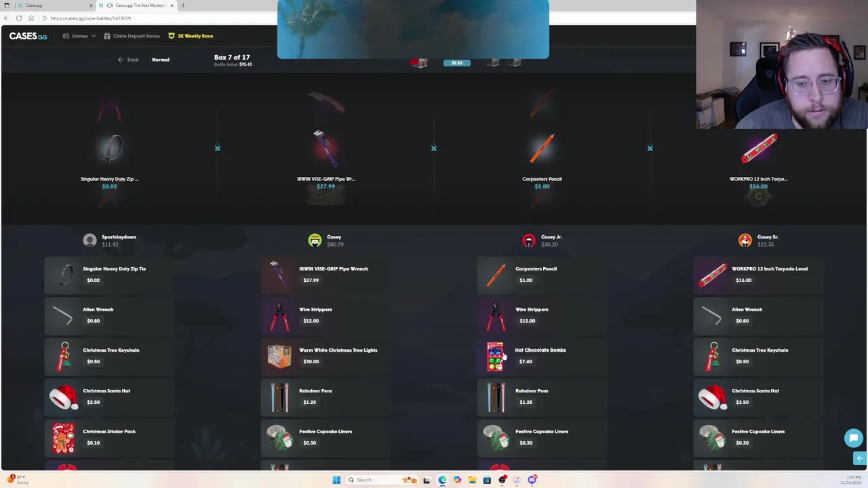Click the browser back arrow

[7, 18]
